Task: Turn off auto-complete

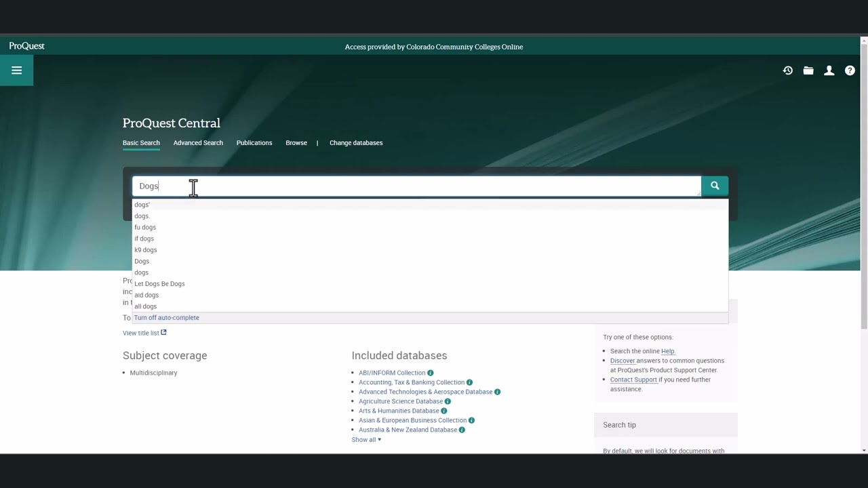Action: tap(167, 318)
